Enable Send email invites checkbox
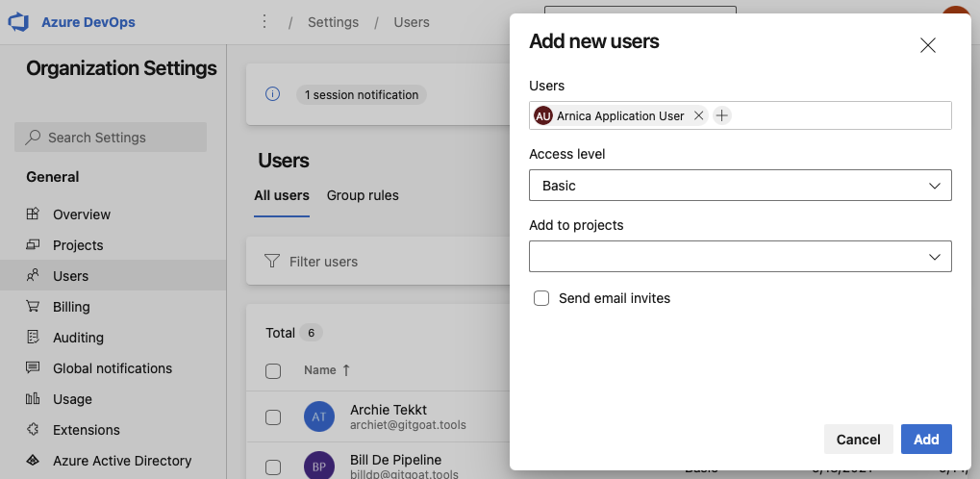980x479 pixels. pos(541,298)
